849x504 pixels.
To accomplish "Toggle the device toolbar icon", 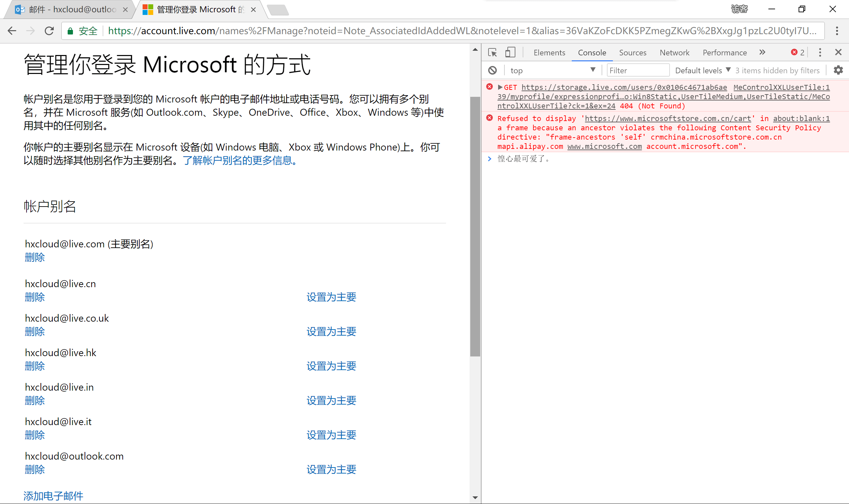I will [x=510, y=52].
